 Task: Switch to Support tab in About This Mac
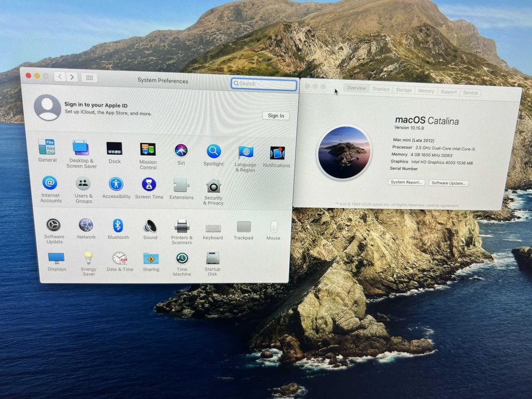[x=448, y=92]
